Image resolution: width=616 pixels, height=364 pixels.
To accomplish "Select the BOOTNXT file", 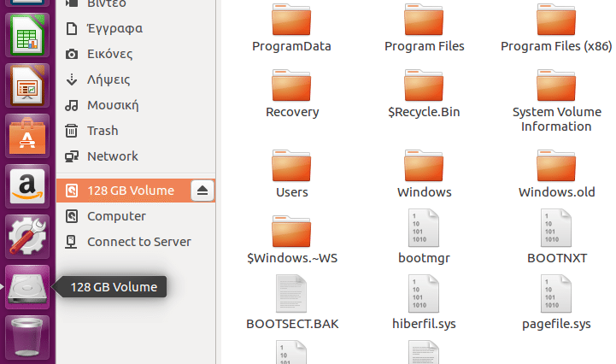I will point(556,237).
